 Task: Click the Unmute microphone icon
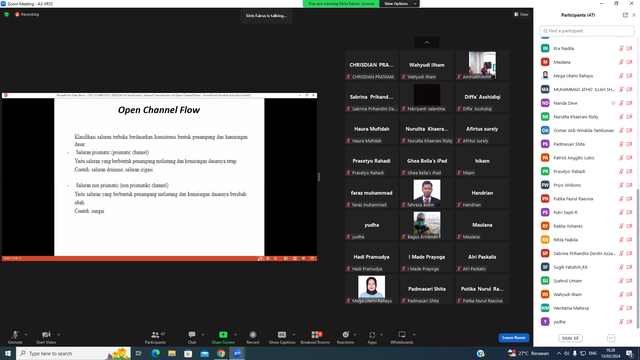pyautogui.click(x=15, y=335)
